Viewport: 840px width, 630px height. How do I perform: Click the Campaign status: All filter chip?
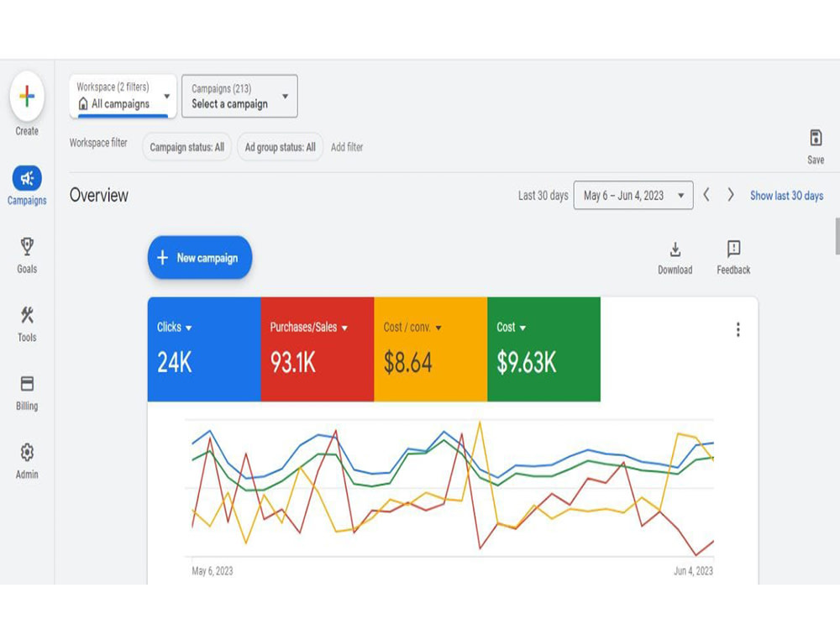pyautogui.click(x=187, y=147)
